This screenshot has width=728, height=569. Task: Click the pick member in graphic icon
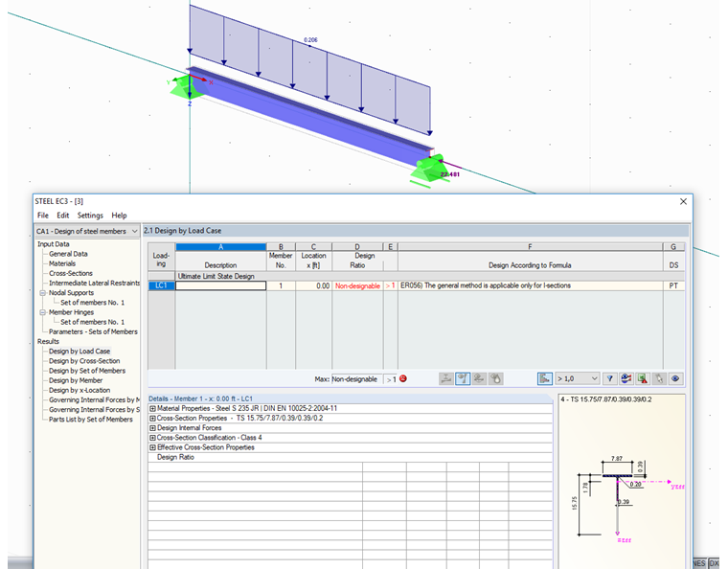tap(659, 378)
